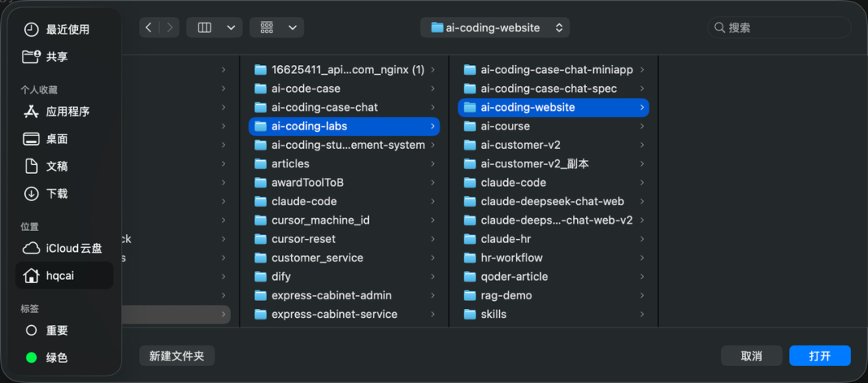
Task: Click the hr-workflow folder icon
Action: 470,257
